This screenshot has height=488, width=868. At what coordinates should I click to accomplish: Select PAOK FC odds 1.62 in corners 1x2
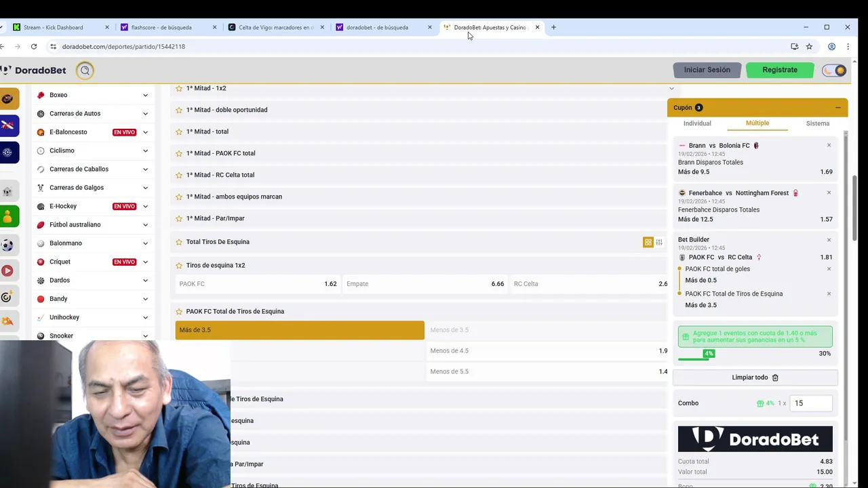(x=258, y=284)
